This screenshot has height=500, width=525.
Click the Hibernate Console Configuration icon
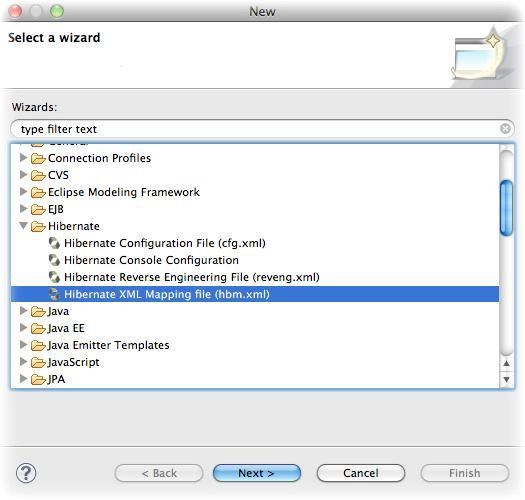[x=54, y=260]
